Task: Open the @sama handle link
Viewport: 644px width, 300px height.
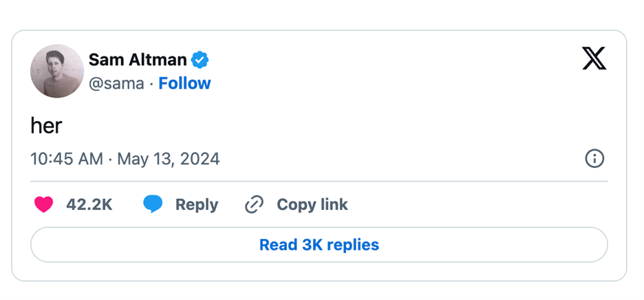Action: [x=117, y=83]
